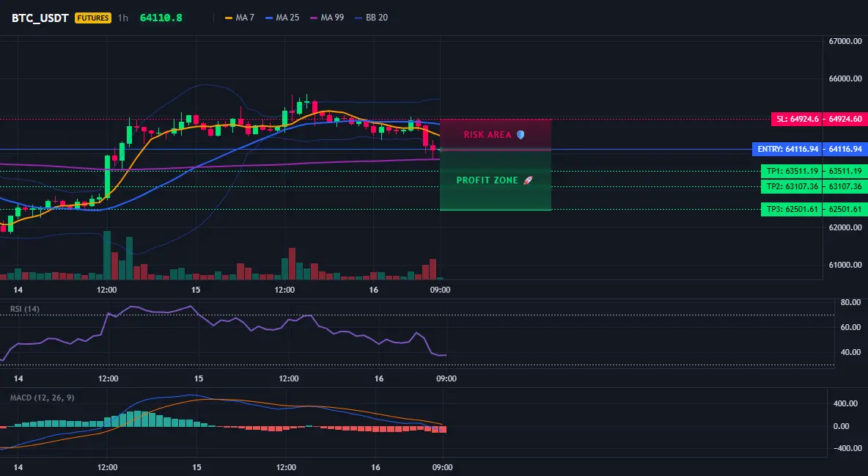Click the 80.00 level on RSI axis

click(850, 303)
